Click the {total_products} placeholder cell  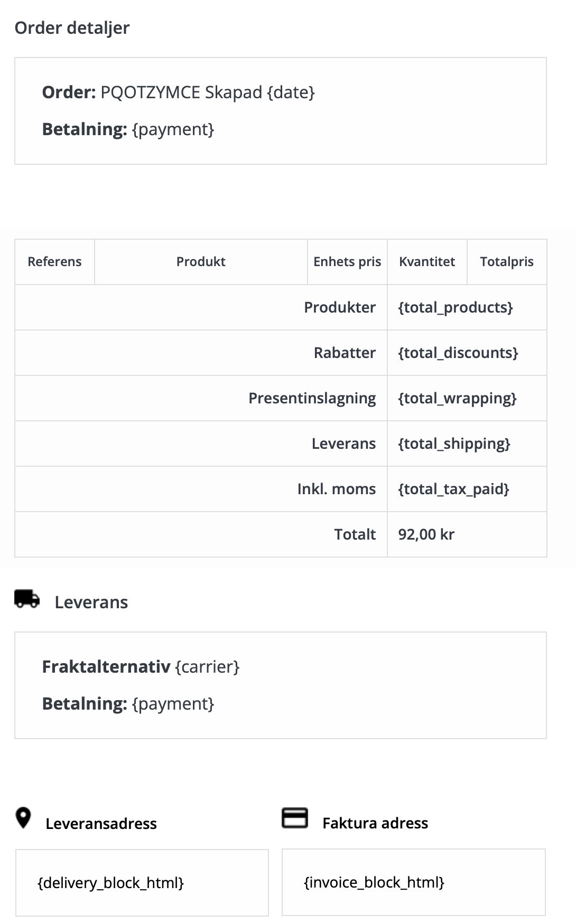456,307
